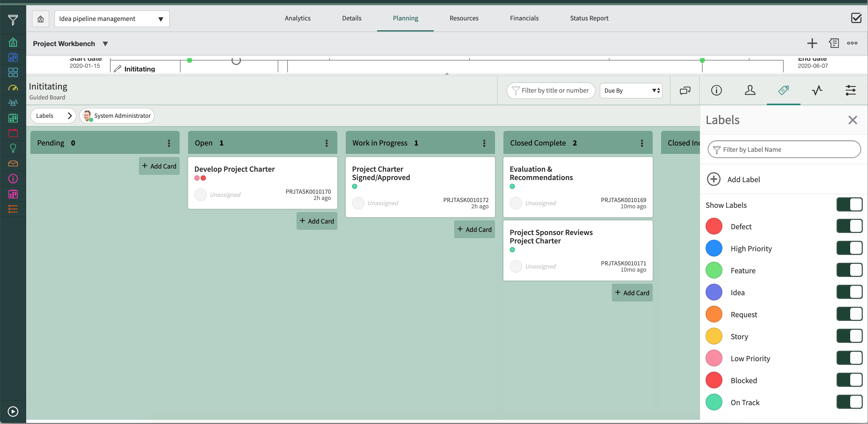Open the assignee person panel icon
This screenshot has height=424, width=868.
750,90
